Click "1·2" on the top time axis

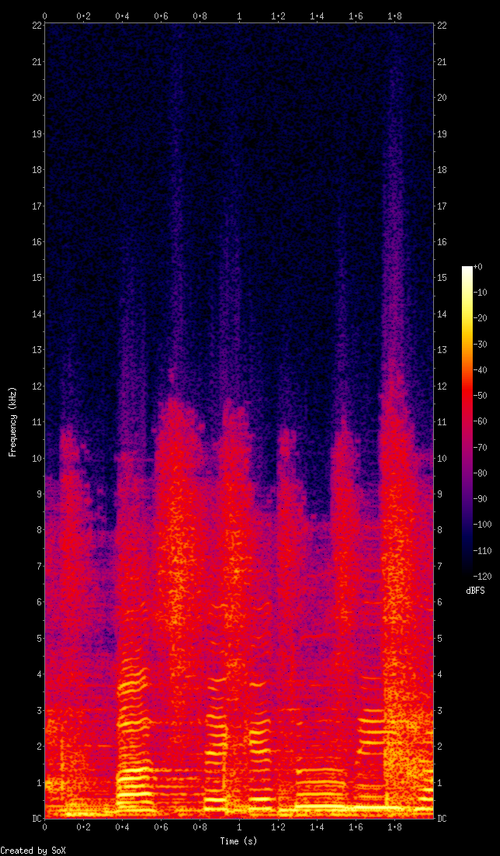pyautogui.click(x=278, y=17)
